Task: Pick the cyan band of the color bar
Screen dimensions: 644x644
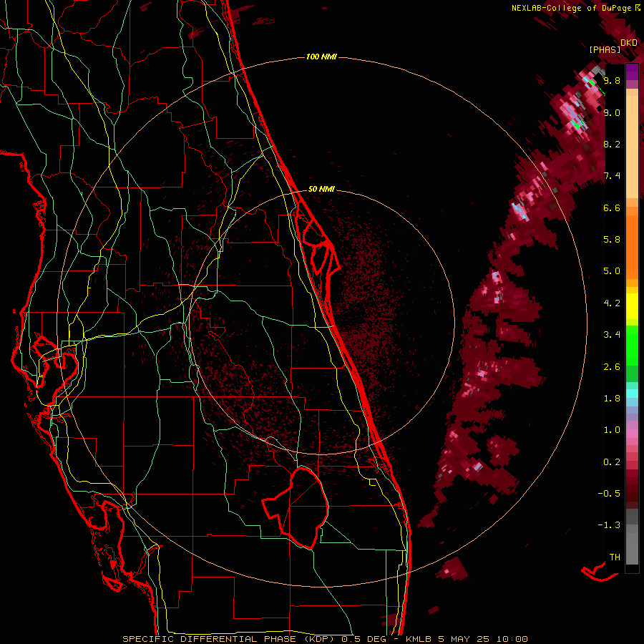Action: click(632, 394)
